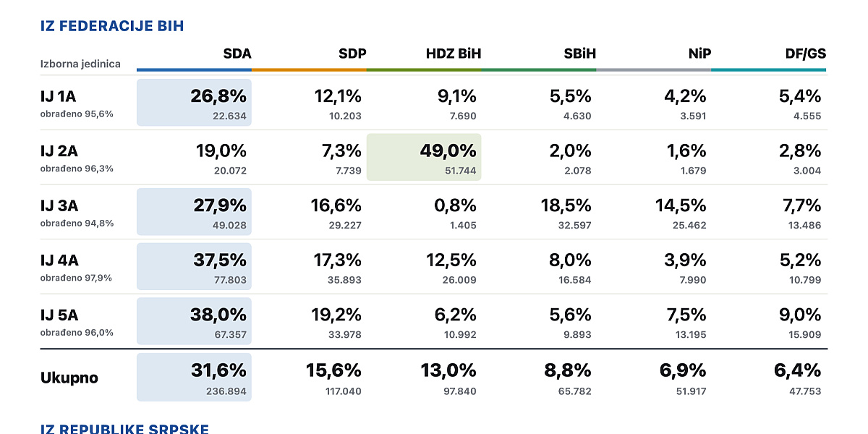The width and height of the screenshot is (868, 434).
Task: Click the IZ REPUBLIKE SRPSKE heading
Action: [x=124, y=428]
